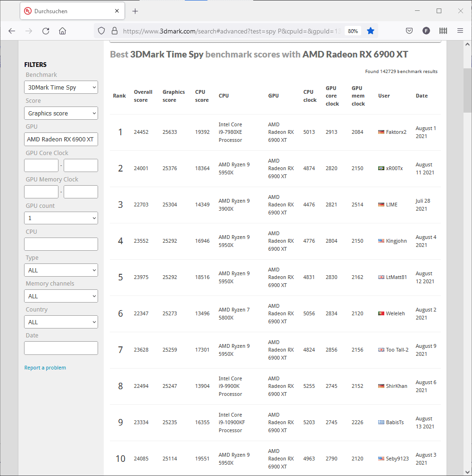Click the 3dmark URL address bar

[x=232, y=31]
